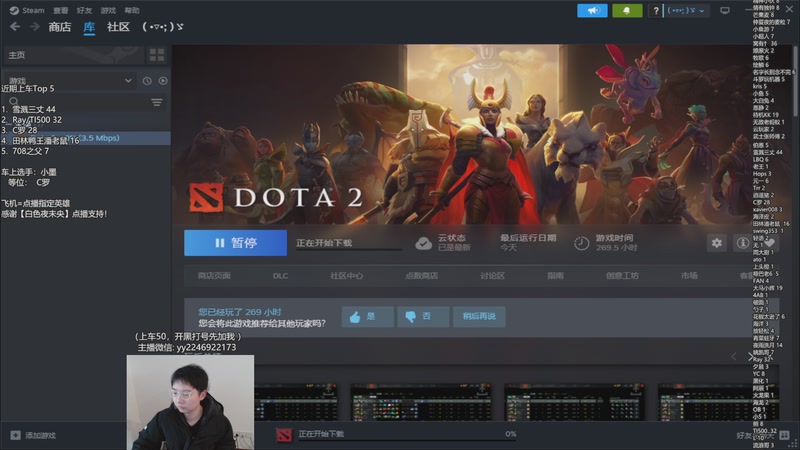
Task: Click the green notifications bell icon
Action: coord(627,10)
